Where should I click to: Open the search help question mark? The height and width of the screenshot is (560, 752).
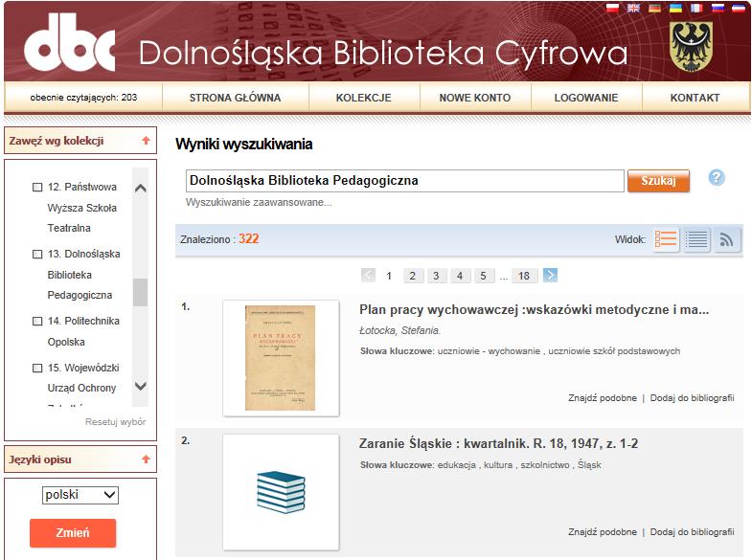717,178
